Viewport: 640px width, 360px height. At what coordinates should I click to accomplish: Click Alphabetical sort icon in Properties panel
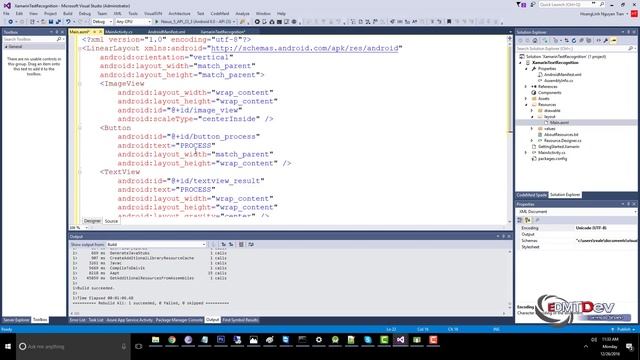click(527, 220)
